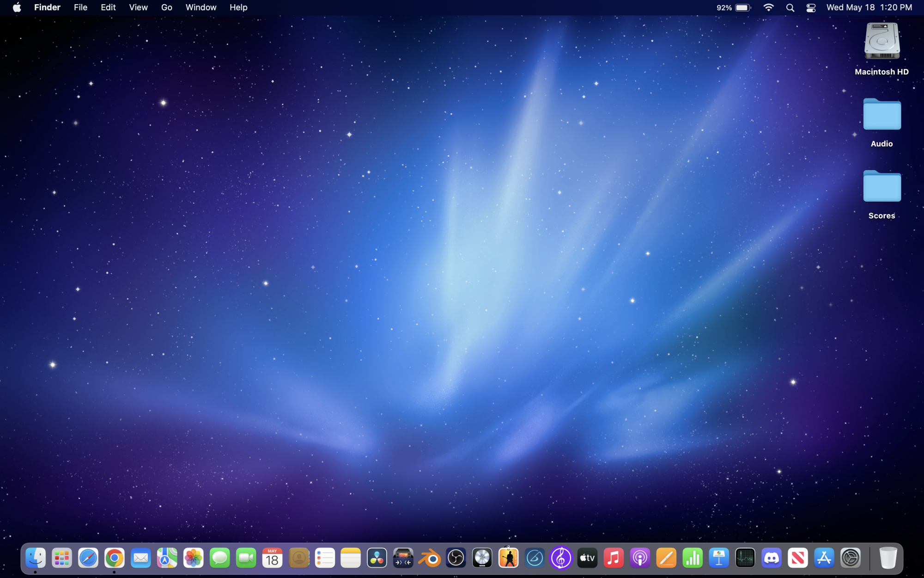Screen dimensions: 924x578
Task: Click the Wi-Fi status icon
Action: coord(769,8)
